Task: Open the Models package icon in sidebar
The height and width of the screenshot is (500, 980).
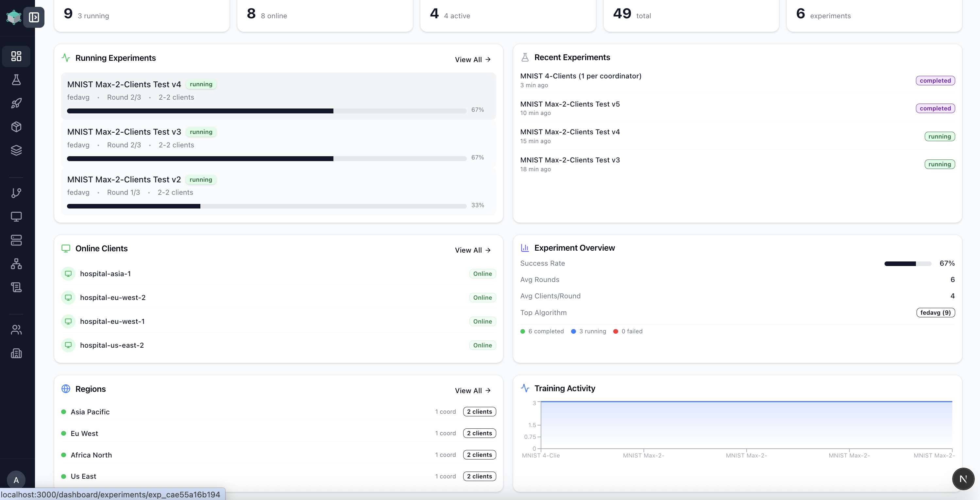Action: click(16, 126)
